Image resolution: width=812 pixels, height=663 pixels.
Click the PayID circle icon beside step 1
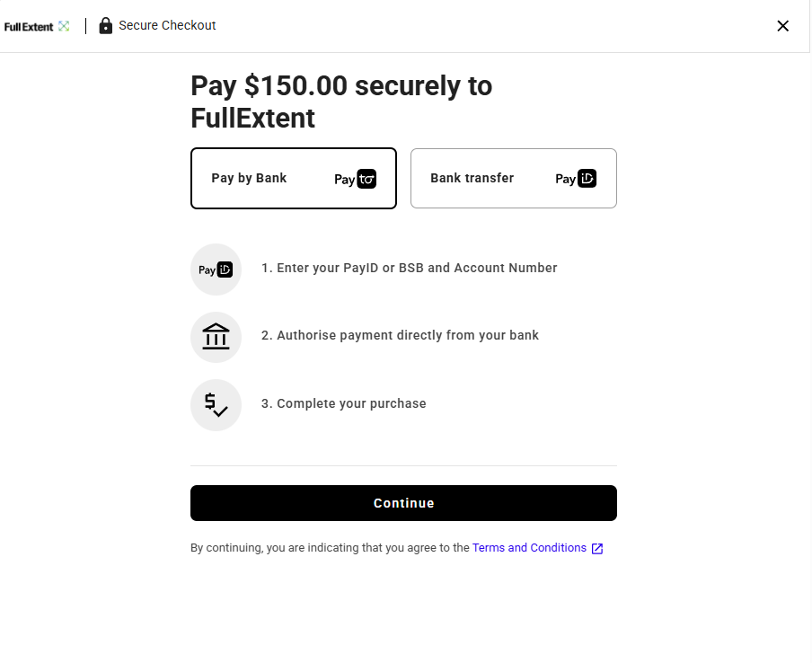[216, 270]
